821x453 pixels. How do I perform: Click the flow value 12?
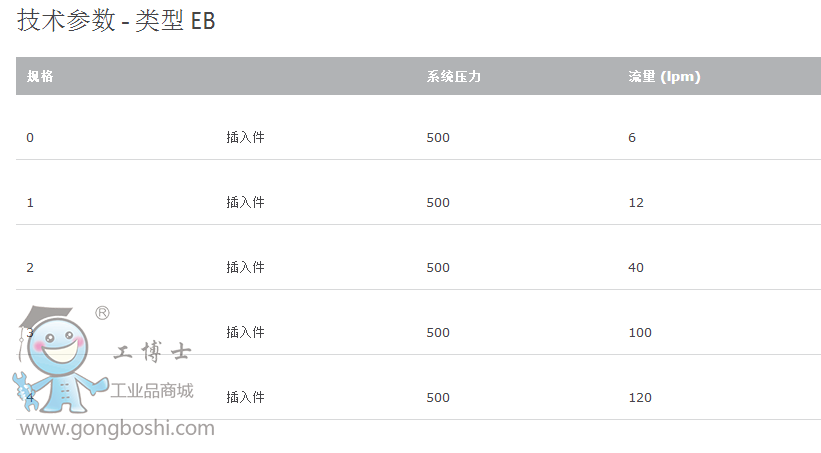636,203
